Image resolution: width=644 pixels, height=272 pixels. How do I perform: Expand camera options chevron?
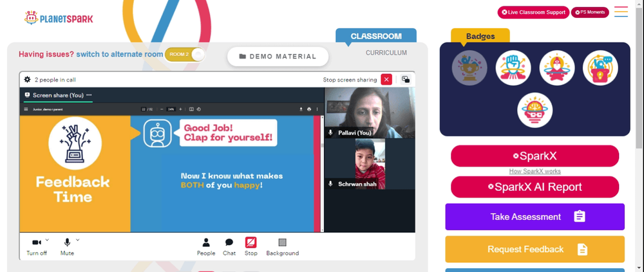coord(47,240)
